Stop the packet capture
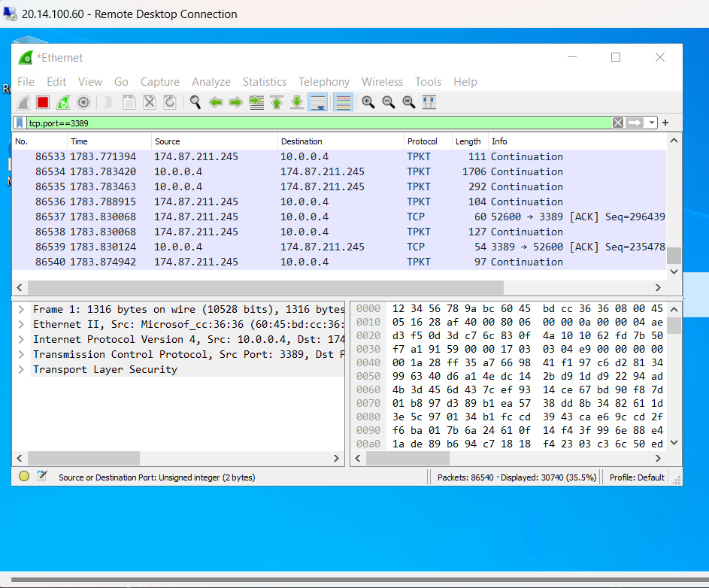The image size is (709, 588). 43,102
